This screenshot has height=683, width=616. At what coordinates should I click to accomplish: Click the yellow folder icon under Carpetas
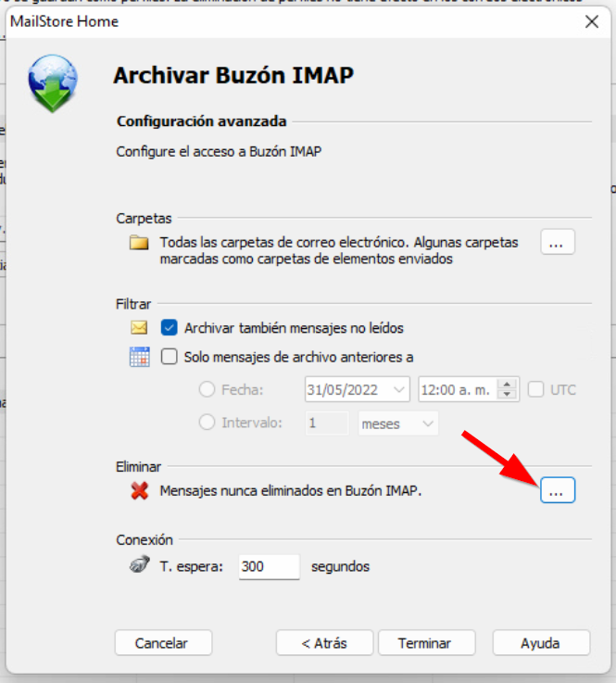pyautogui.click(x=139, y=244)
